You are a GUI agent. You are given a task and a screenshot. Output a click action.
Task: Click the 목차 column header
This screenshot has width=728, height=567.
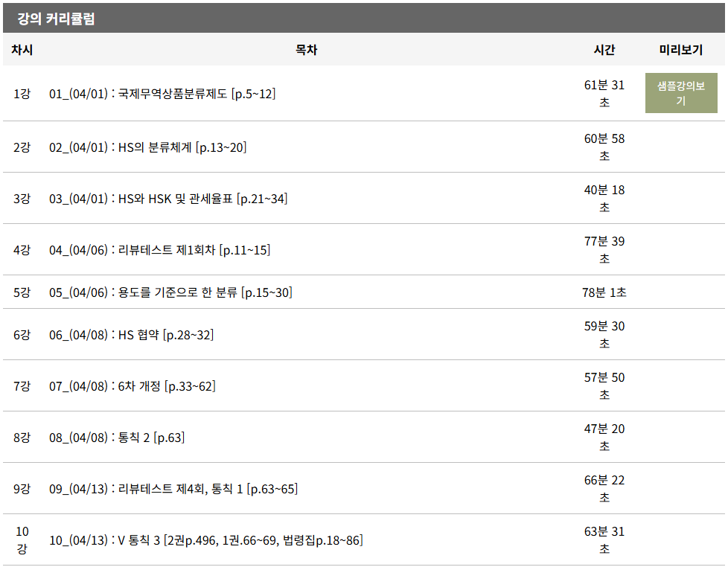(306, 50)
